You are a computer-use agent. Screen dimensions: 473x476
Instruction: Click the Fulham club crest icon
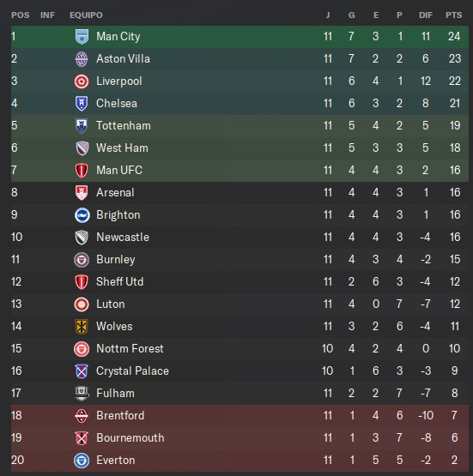tap(82, 393)
